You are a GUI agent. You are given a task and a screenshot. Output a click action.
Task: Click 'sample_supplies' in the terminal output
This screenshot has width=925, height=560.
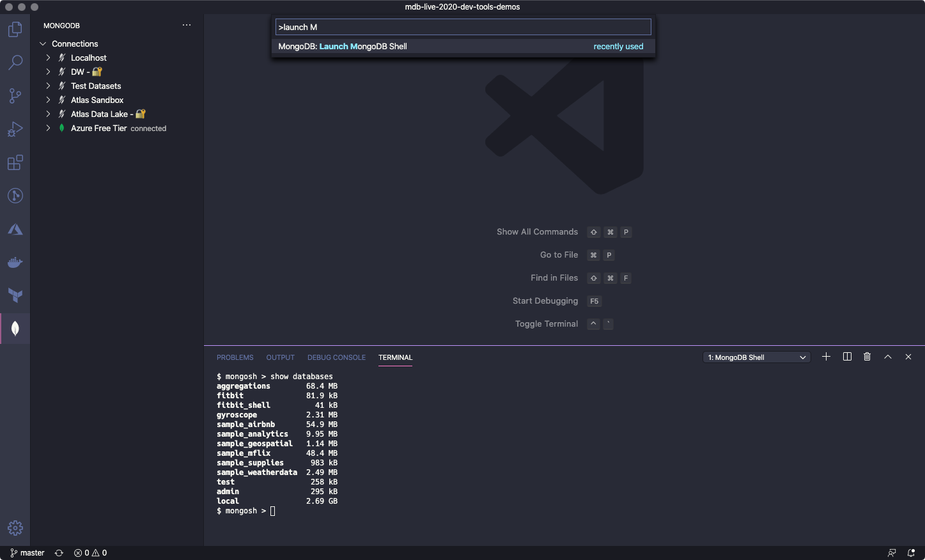click(x=250, y=463)
